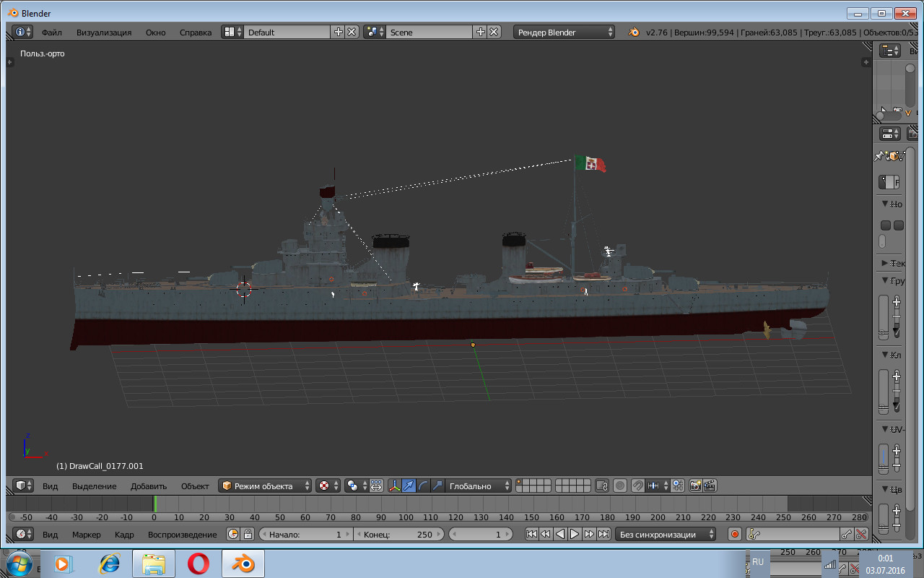This screenshot has height=578, width=924.
Task: Click the Scene name field
Action: [430, 32]
